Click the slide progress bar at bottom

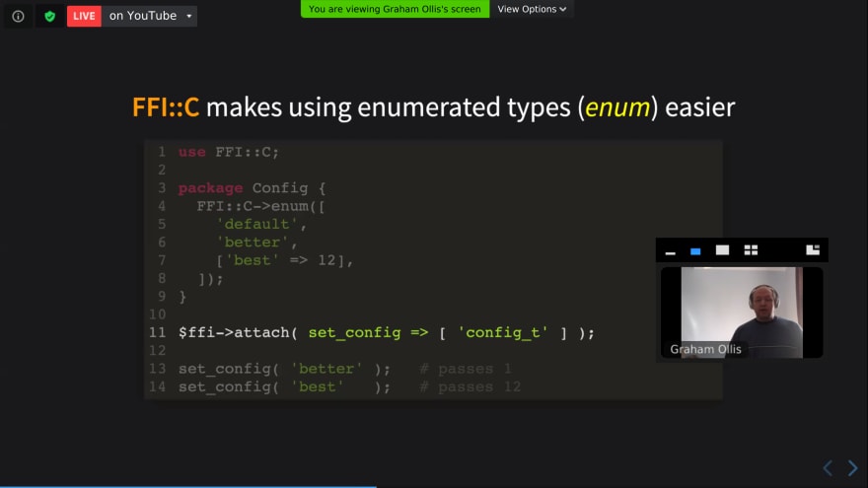(x=434, y=486)
